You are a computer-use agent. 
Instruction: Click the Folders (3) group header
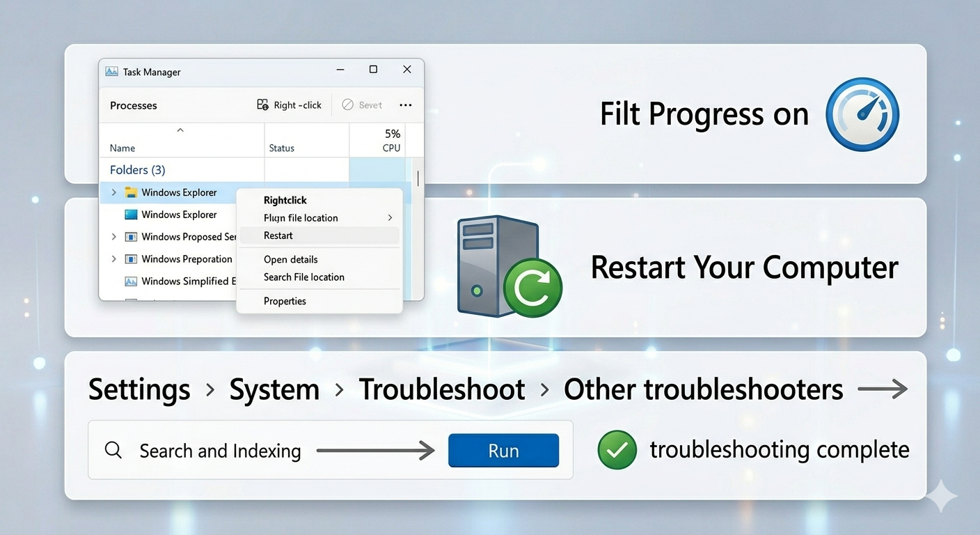138,169
